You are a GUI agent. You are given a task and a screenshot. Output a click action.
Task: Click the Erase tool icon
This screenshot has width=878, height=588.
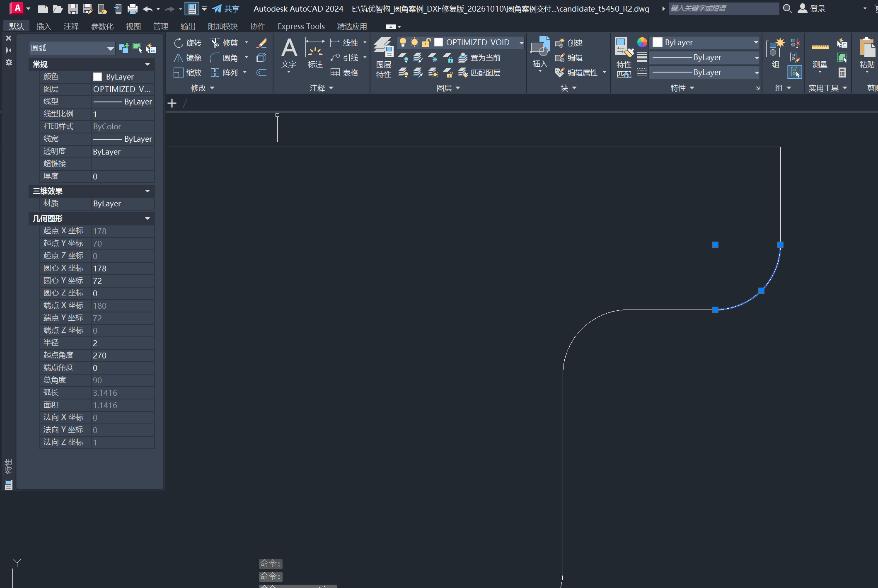(x=262, y=43)
